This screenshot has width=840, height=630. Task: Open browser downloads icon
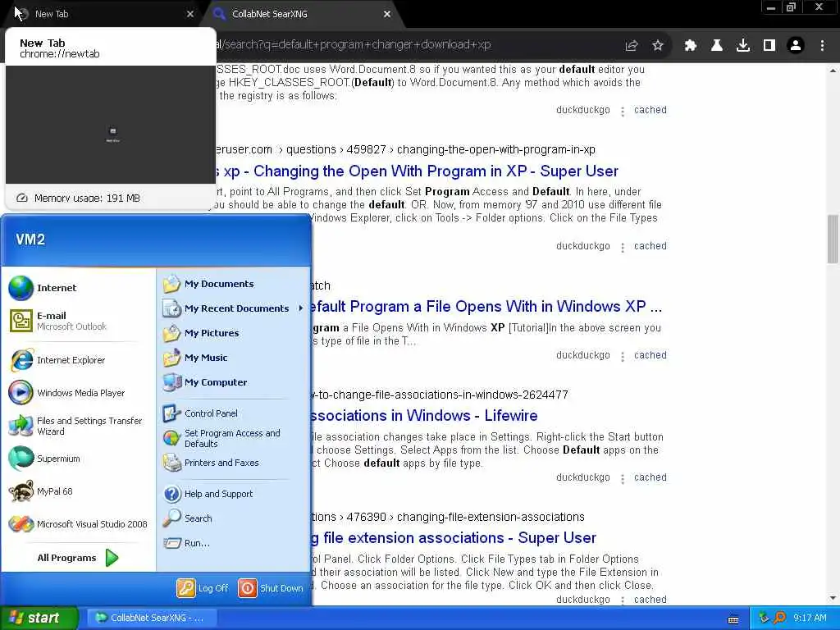point(743,46)
